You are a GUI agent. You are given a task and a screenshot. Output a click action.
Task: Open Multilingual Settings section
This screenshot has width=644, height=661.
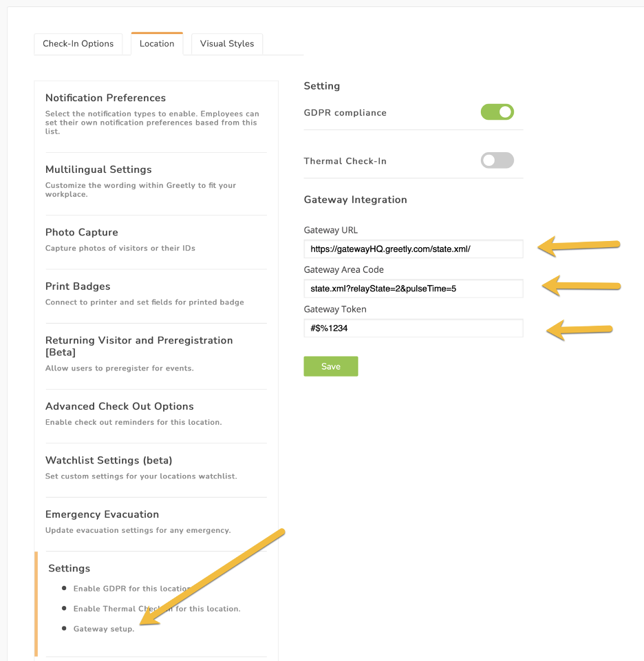click(x=156, y=182)
